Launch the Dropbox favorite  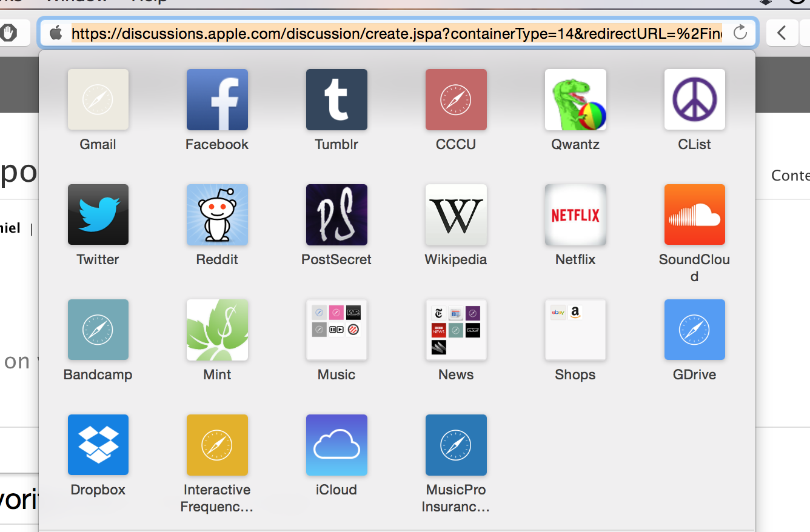pyautogui.click(x=98, y=445)
